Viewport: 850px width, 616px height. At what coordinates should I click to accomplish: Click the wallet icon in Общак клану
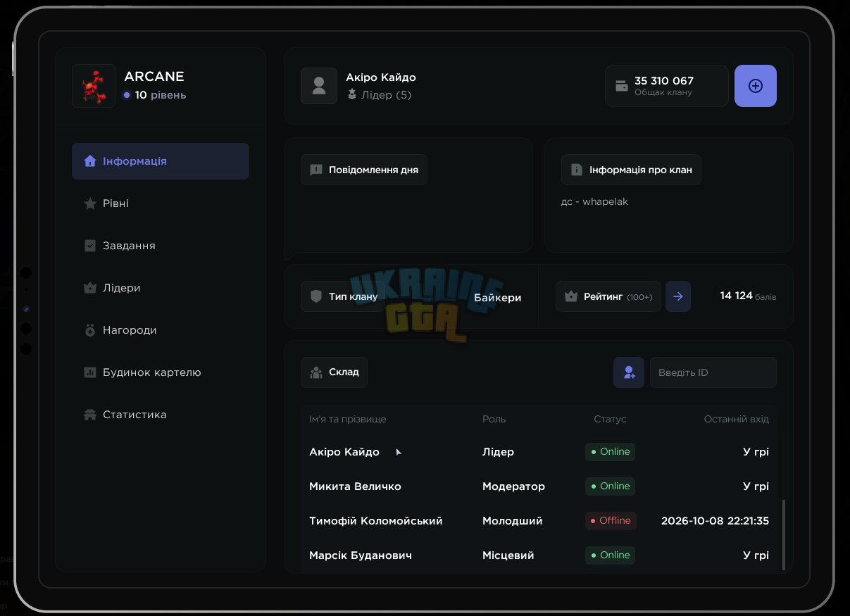point(622,86)
